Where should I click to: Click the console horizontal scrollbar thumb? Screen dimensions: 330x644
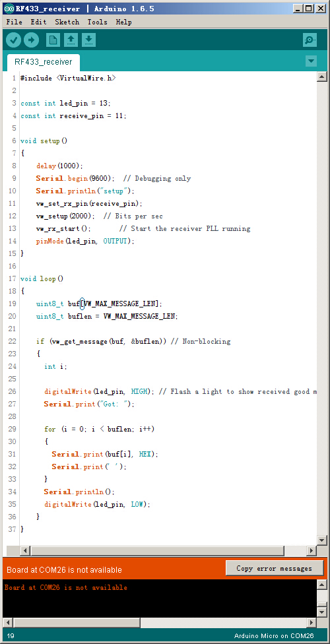coord(77,622)
